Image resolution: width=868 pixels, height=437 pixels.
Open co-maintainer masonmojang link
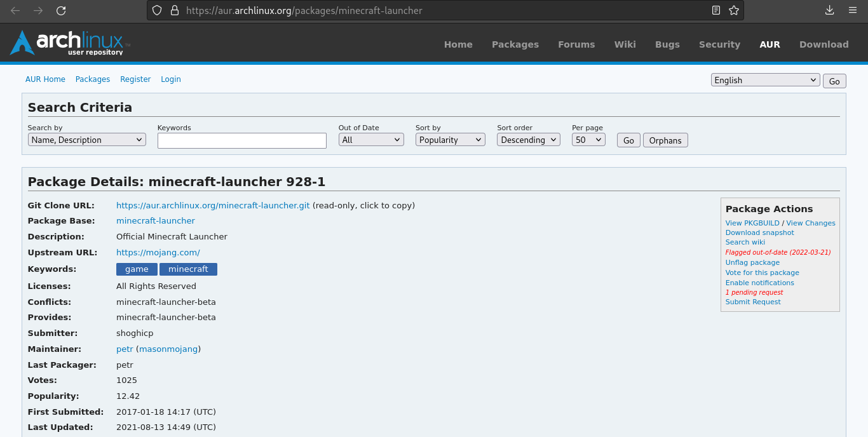168,349
